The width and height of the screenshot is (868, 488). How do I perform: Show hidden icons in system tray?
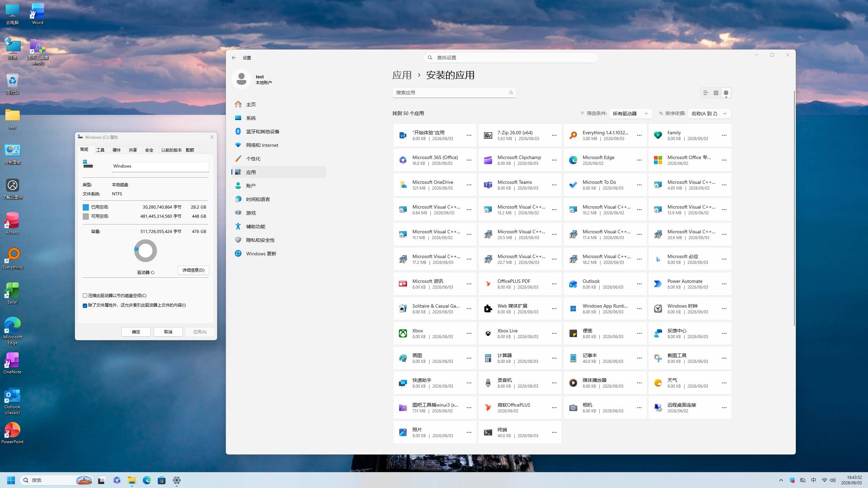[x=781, y=480]
